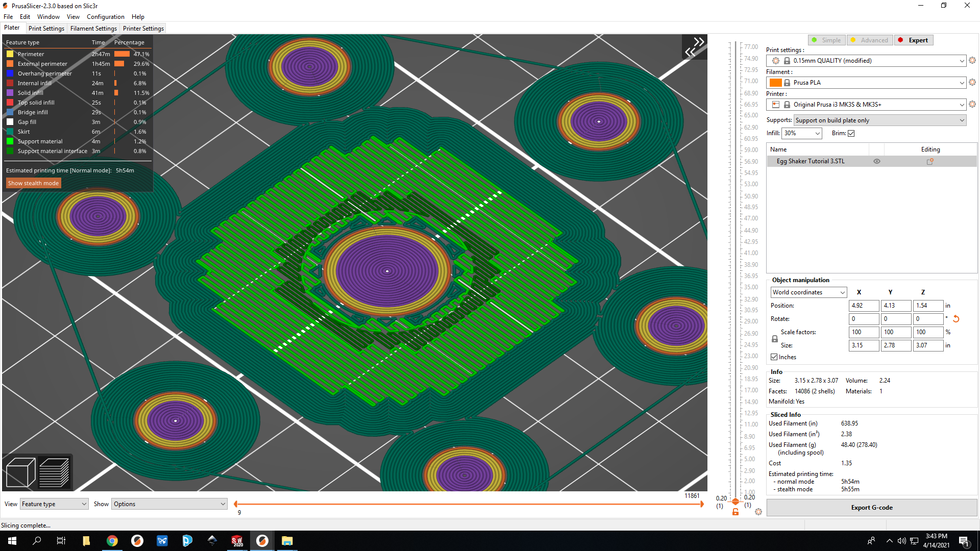Viewport: 980px width, 551px height.
Task: Open the Feature type view dropdown
Action: [54, 504]
